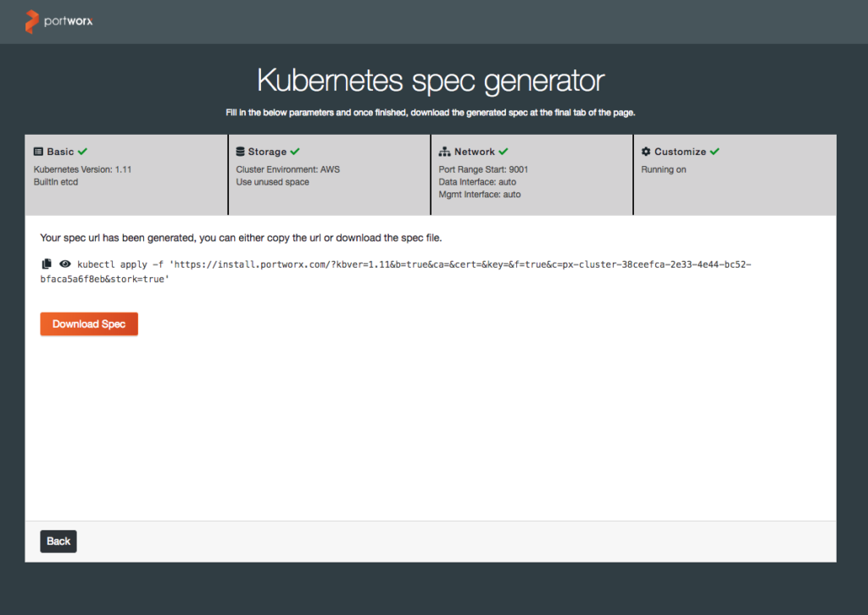The width and height of the screenshot is (868, 615).
Task: Click the network sitemap icon beside Network
Action: coord(444,152)
